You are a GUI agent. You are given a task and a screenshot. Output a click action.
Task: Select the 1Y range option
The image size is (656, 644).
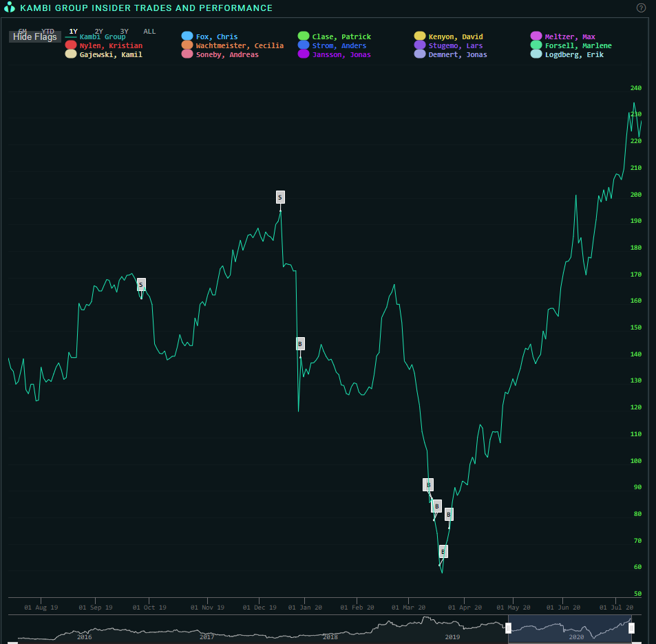(74, 32)
